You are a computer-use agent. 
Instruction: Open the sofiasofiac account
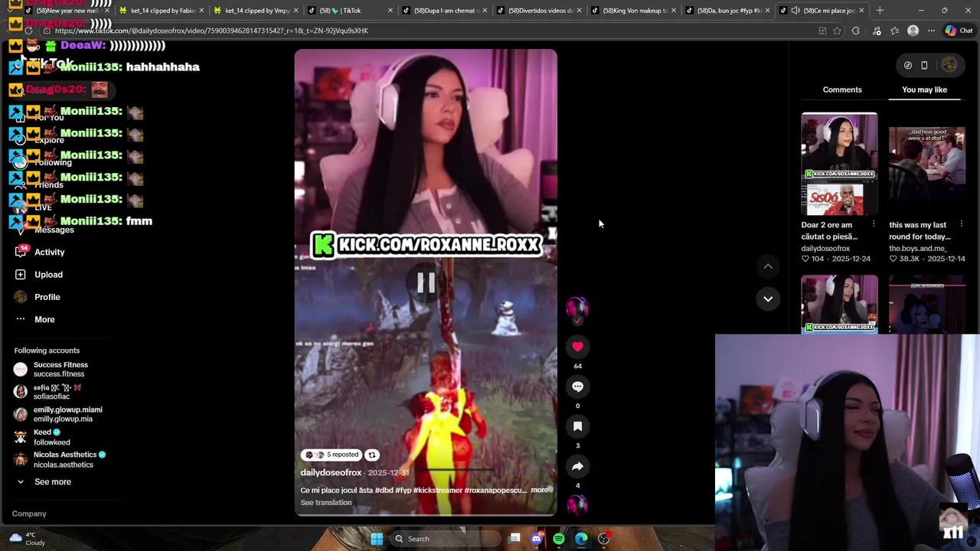[x=57, y=392]
